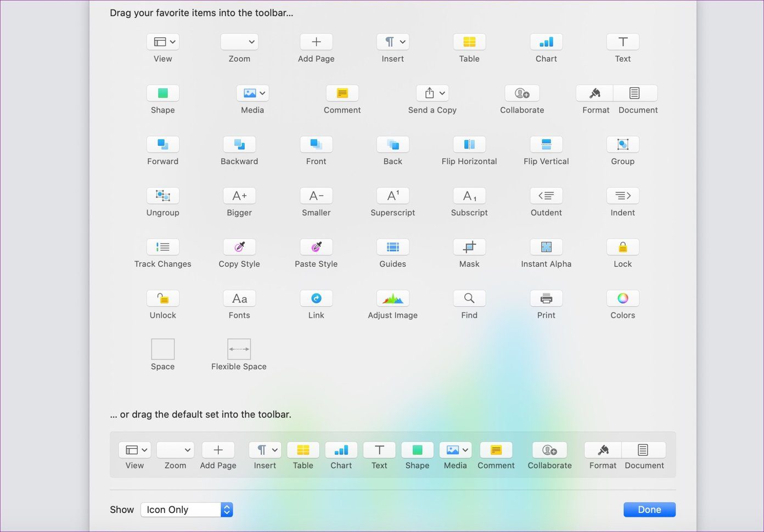This screenshot has width=764, height=532.
Task: Click the blue Done button
Action: click(x=649, y=510)
